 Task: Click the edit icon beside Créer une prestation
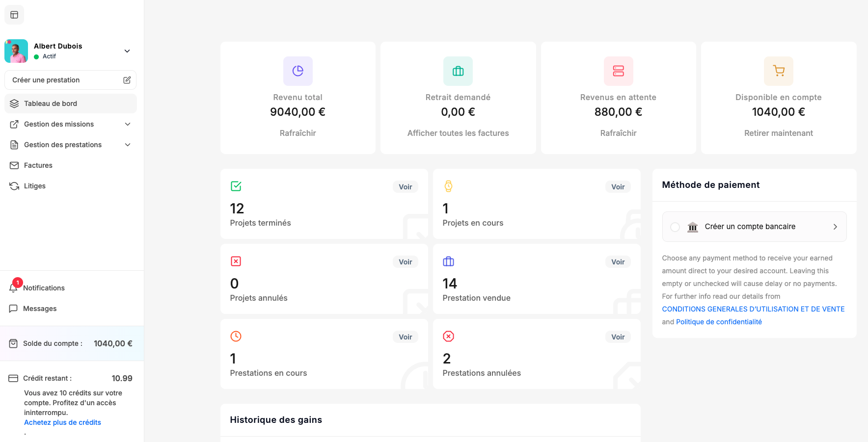(x=127, y=80)
